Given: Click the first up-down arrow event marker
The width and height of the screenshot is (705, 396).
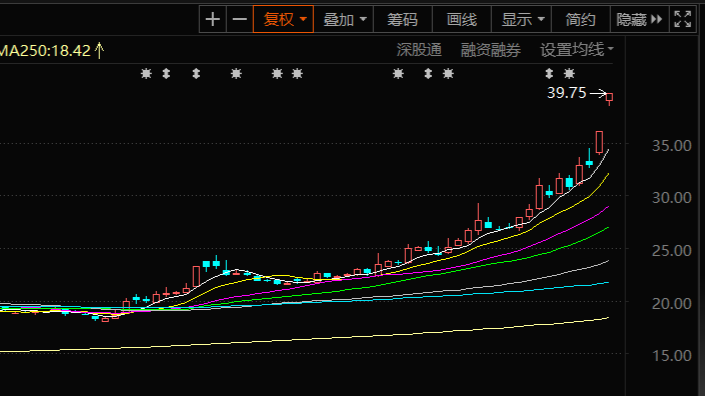Looking at the screenshot, I should pos(166,73).
